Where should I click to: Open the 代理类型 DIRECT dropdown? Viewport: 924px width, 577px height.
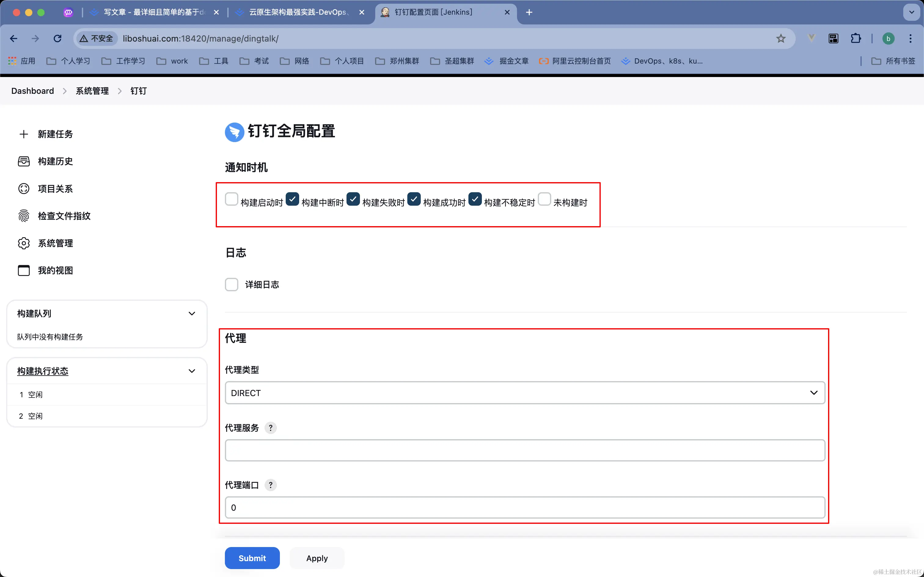[x=525, y=393]
